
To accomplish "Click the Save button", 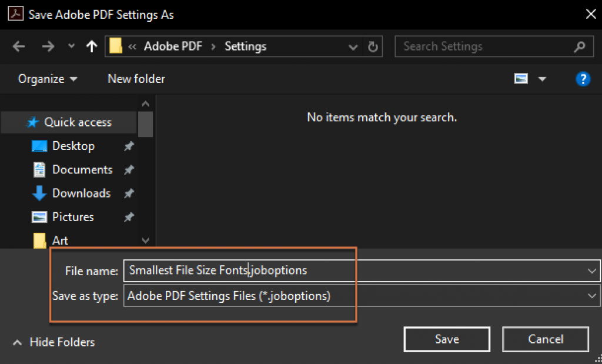I will (x=447, y=339).
